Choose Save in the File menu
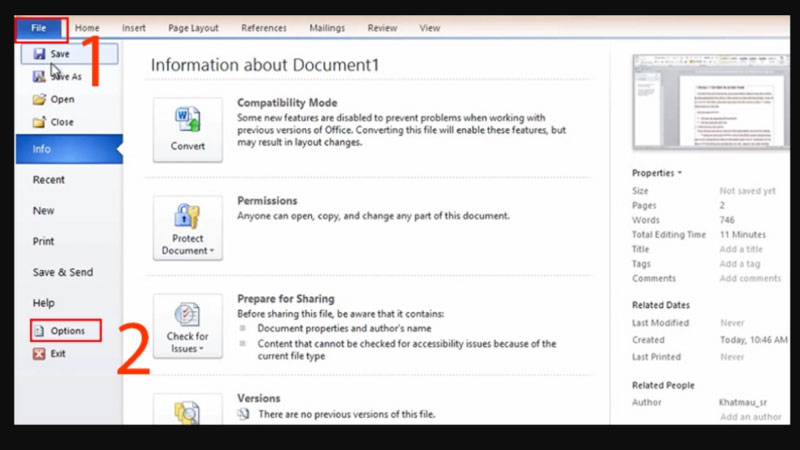Image resolution: width=800 pixels, height=450 pixels. coord(69,54)
